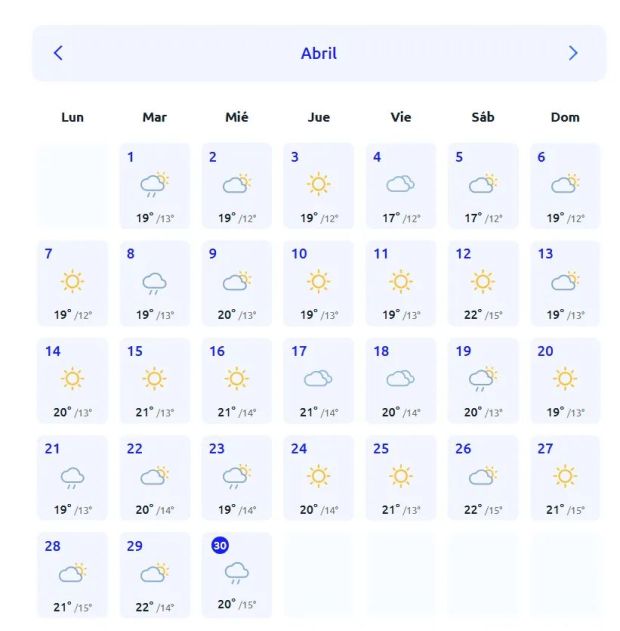Screen dimensions: 620x631
Task: Click the partly cloudy icon on April 26
Action: [483, 476]
